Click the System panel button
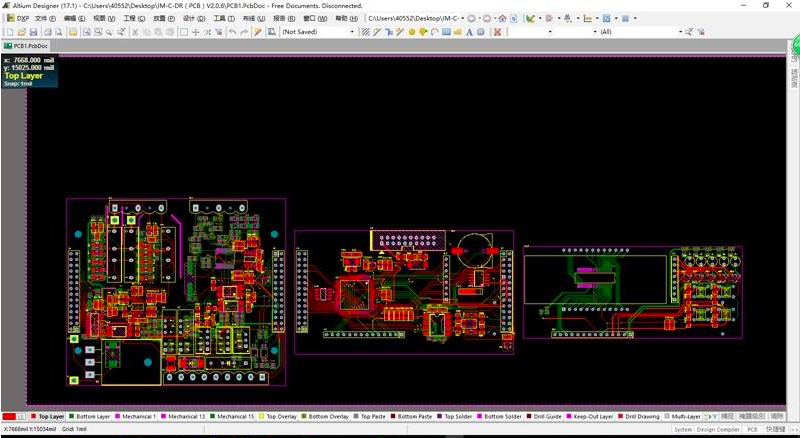 [683, 429]
